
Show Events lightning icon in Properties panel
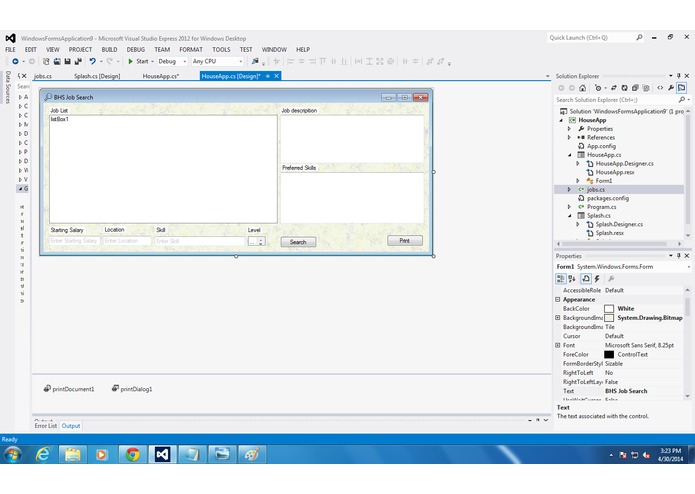[x=597, y=279]
